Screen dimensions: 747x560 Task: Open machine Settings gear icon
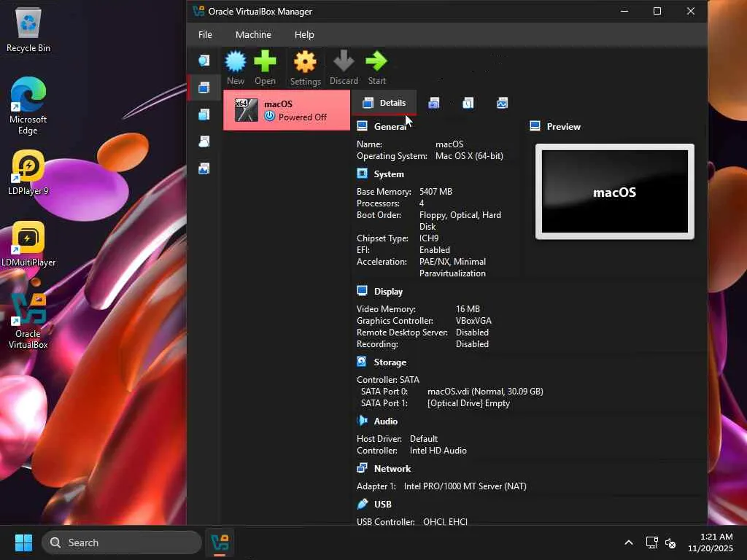[305, 62]
